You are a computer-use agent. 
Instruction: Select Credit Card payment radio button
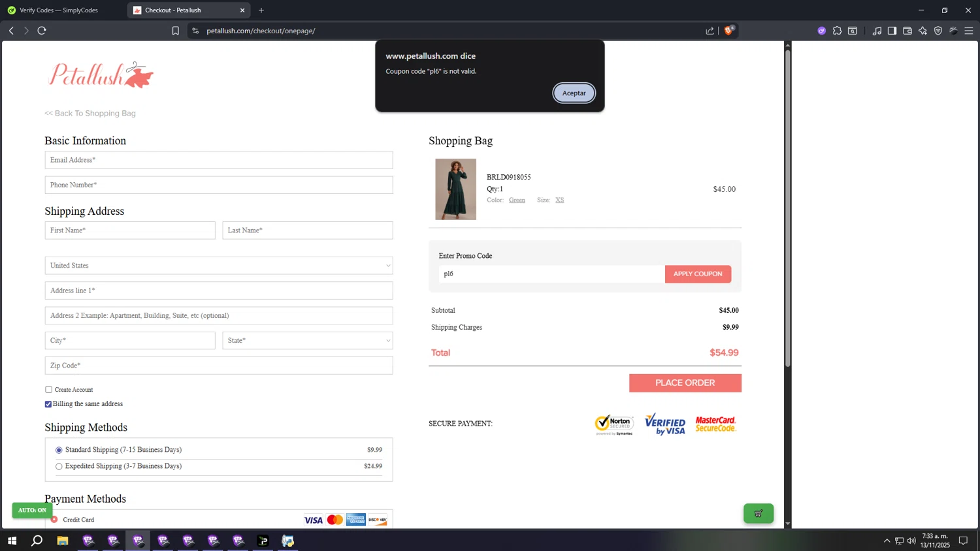click(54, 520)
